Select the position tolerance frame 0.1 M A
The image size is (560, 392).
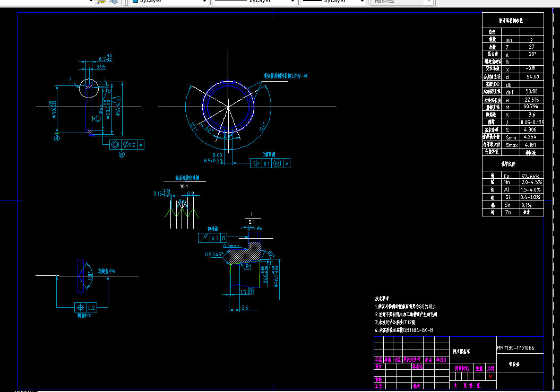tap(270, 163)
